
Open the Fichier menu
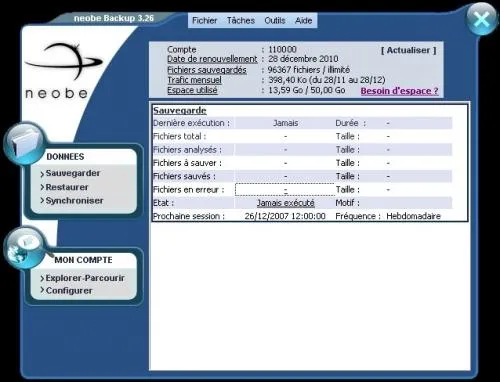pyautogui.click(x=204, y=20)
